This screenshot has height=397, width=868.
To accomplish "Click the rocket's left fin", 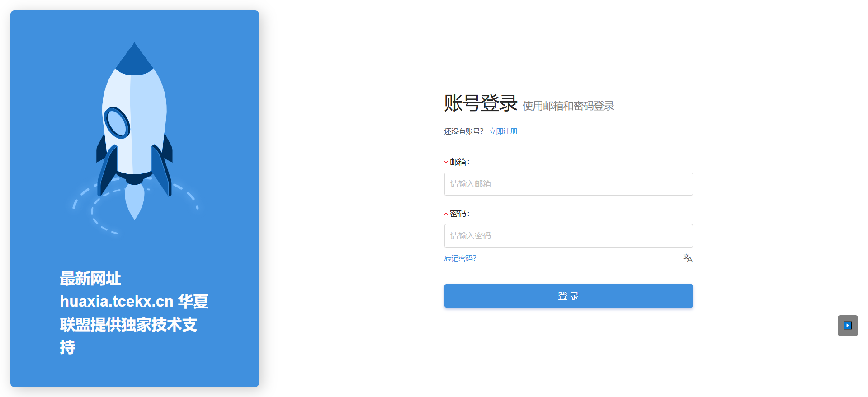I will (x=107, y=169).
